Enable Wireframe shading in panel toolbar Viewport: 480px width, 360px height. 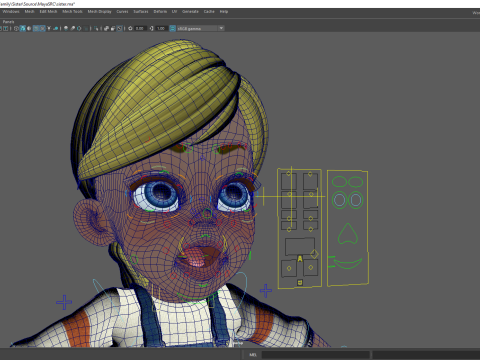coord(16,28)
